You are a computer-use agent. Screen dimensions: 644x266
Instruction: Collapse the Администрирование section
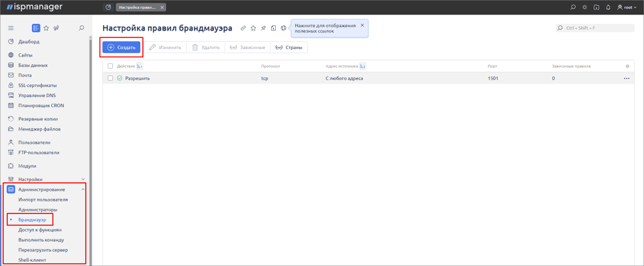[x=83, y=190]
